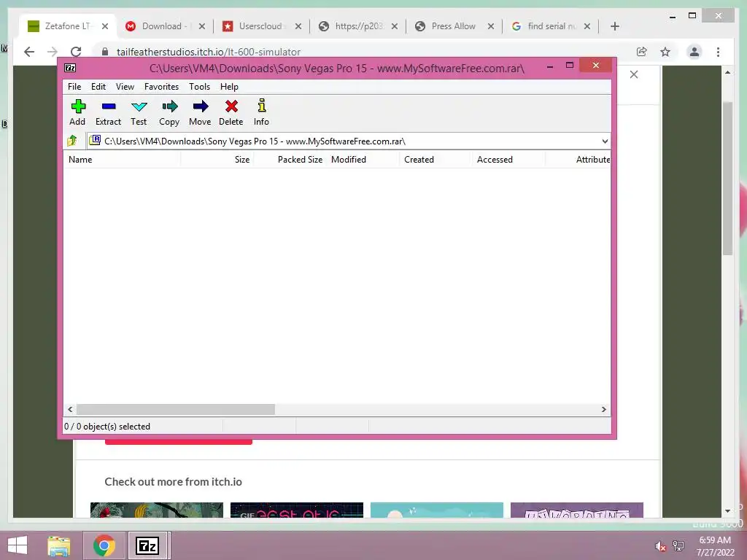Open the purple game thumbnail on itch.io
Image resolution: width=747 pixels, height=560 pixels.
577,510
